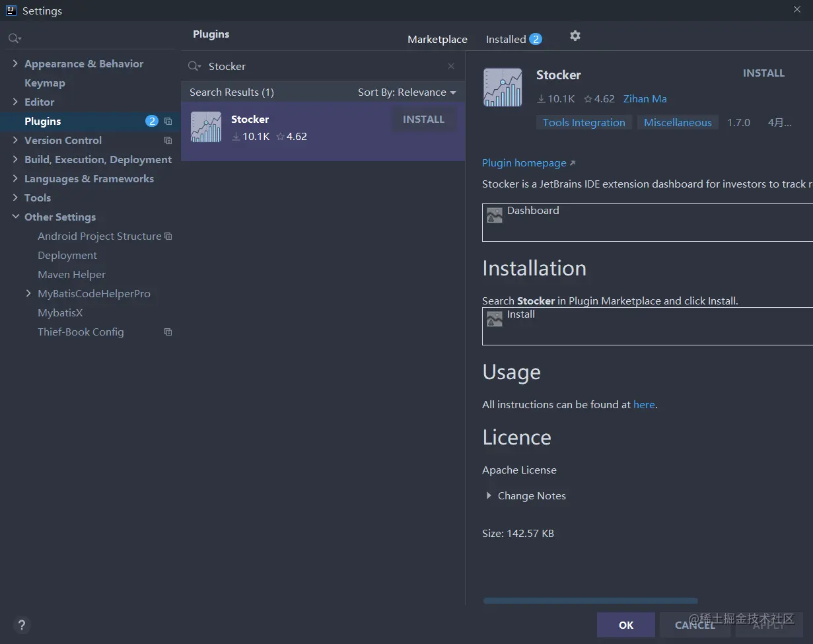Image resolution: width=813 pixels, height=644 pixels.
Task: Click the plugin search magnifier icon
Action: click(194, 66)
